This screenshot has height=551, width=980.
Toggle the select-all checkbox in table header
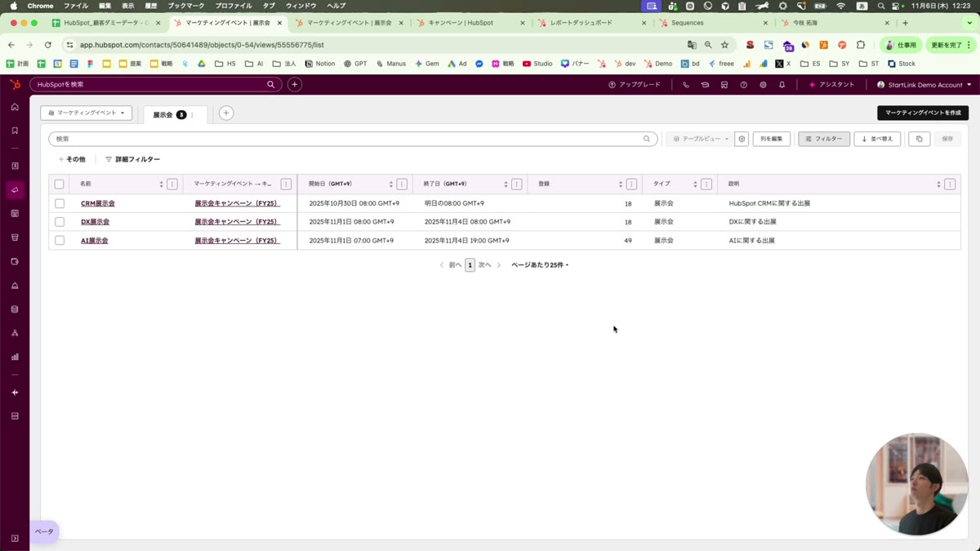(59, 184)
